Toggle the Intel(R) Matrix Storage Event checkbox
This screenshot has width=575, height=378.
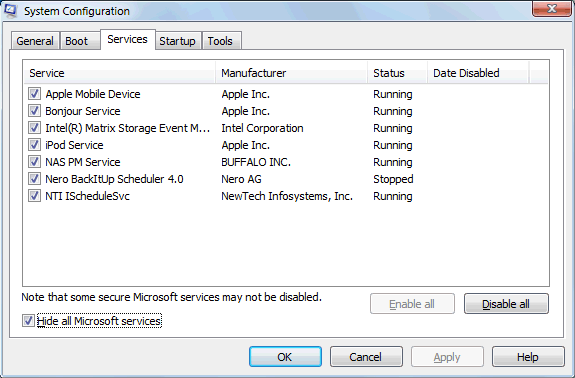coord(34,128)
